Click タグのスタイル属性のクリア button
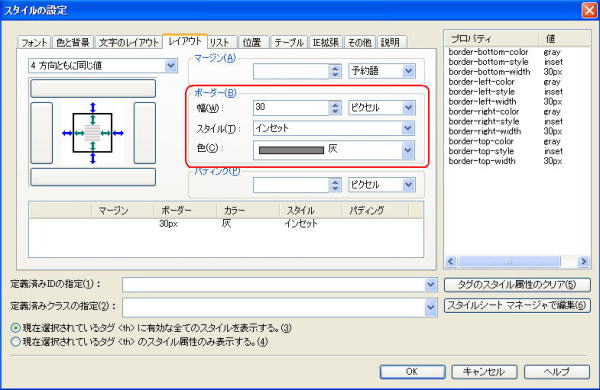The height and width of the screenshot is (390, 600). [517, 285]
